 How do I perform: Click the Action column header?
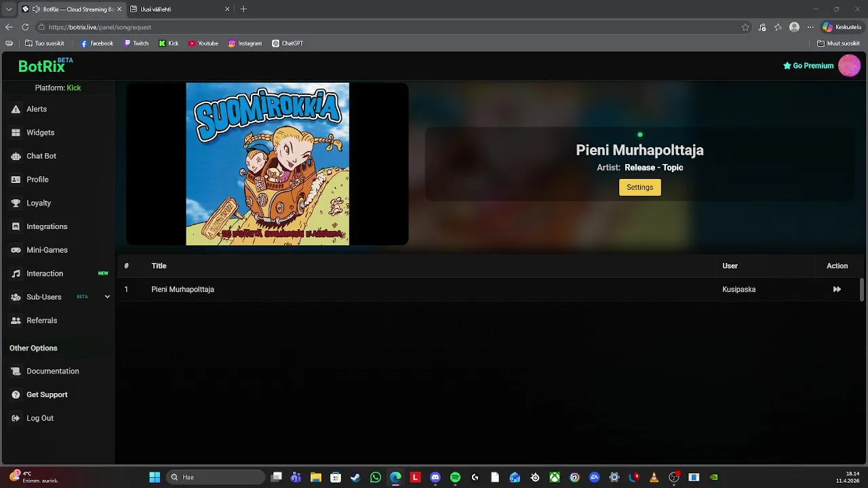click(x=837, y=266)
